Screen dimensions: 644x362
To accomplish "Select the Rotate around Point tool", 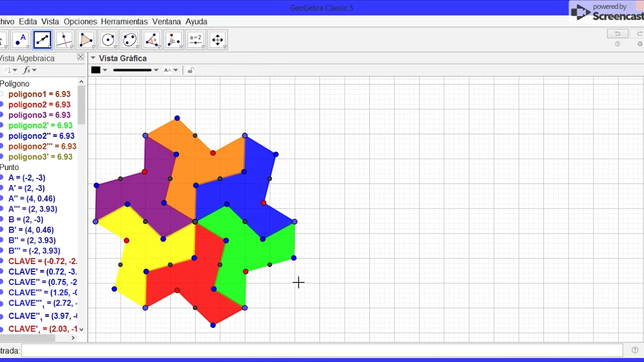I will click(x=174, y=40).
